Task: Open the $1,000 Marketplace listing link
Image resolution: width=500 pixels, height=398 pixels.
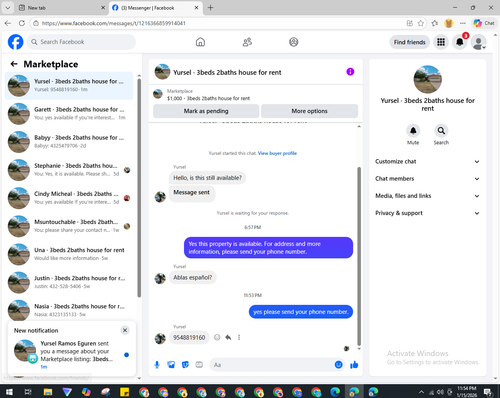Action: coord(208,98)
